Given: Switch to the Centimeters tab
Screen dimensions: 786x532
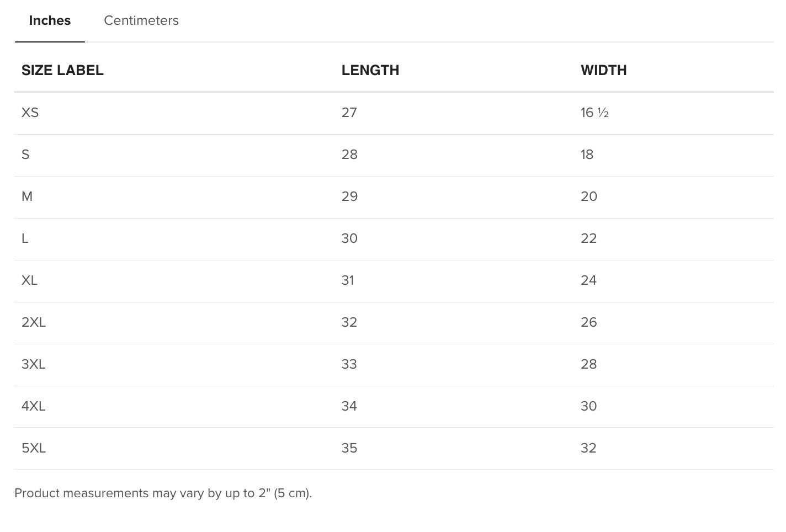Looking at the screenshot, I should [x=141, y=21].
